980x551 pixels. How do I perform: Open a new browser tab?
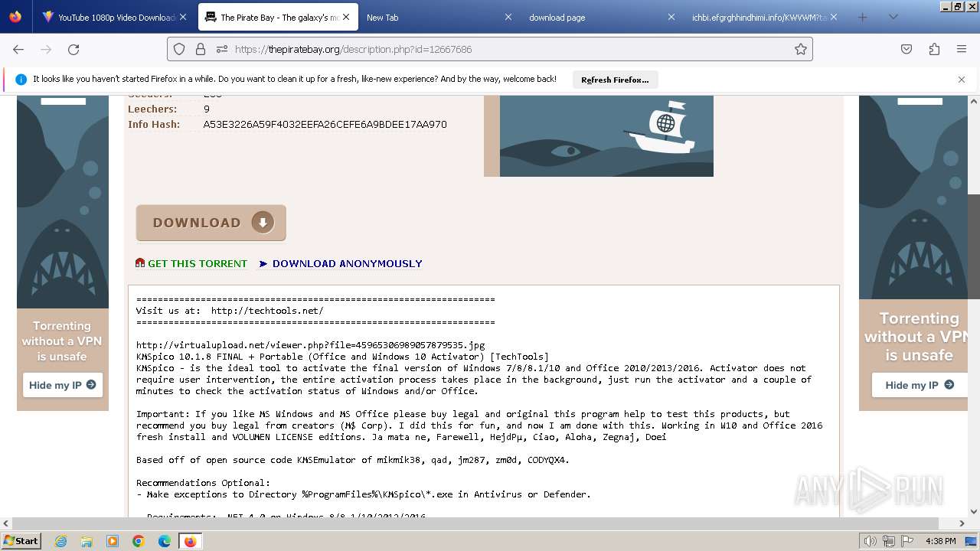click(863, 17)
